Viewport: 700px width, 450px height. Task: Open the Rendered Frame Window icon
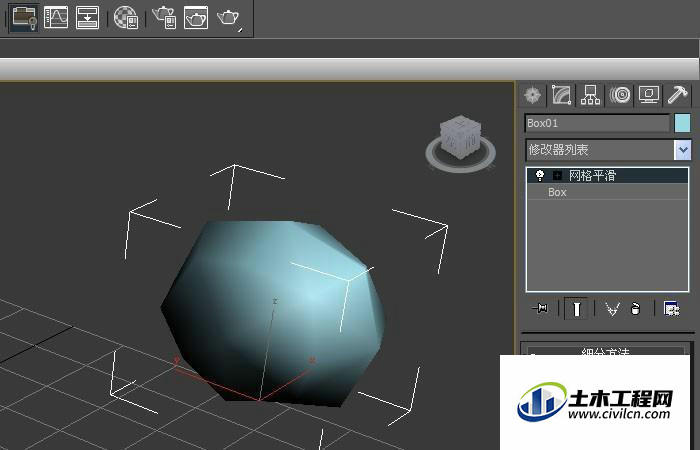(x=196, y=17)
